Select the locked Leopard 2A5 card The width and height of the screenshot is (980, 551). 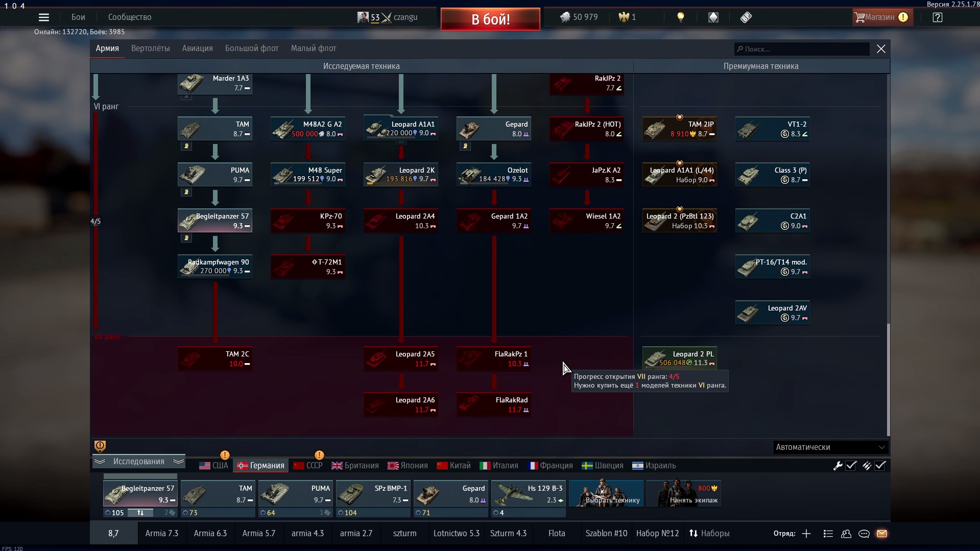[401, 358]
